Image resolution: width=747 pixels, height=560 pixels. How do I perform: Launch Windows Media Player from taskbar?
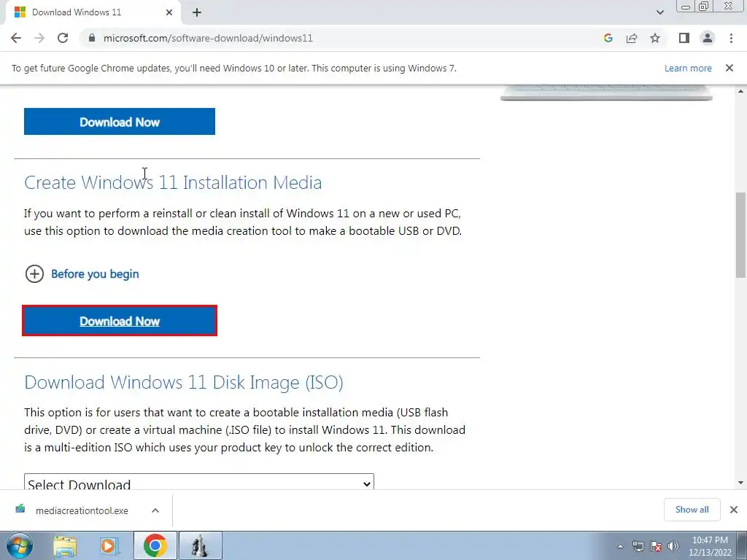point(109,546)
